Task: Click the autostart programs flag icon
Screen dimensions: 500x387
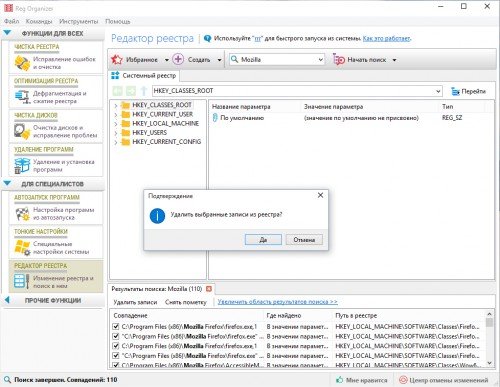Action: click(x=22, y=214)
